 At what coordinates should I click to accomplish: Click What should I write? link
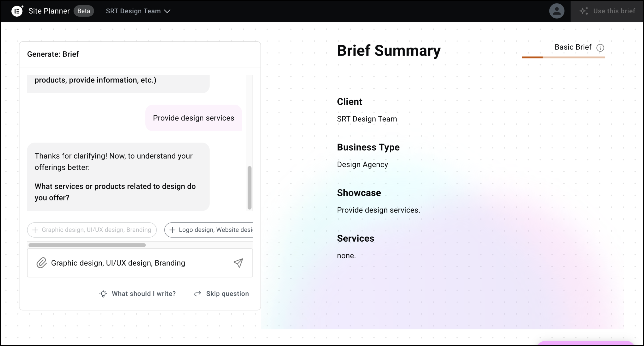coord(144,294)
